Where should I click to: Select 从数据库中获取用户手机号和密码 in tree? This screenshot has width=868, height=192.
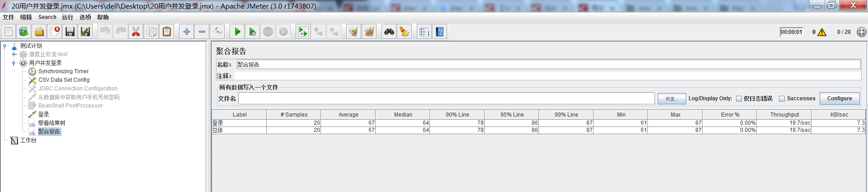pyautogui.click(x=79, y=97)
